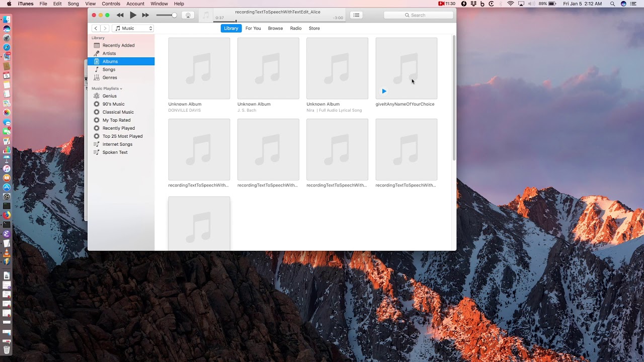Open the Help menu

179,4
